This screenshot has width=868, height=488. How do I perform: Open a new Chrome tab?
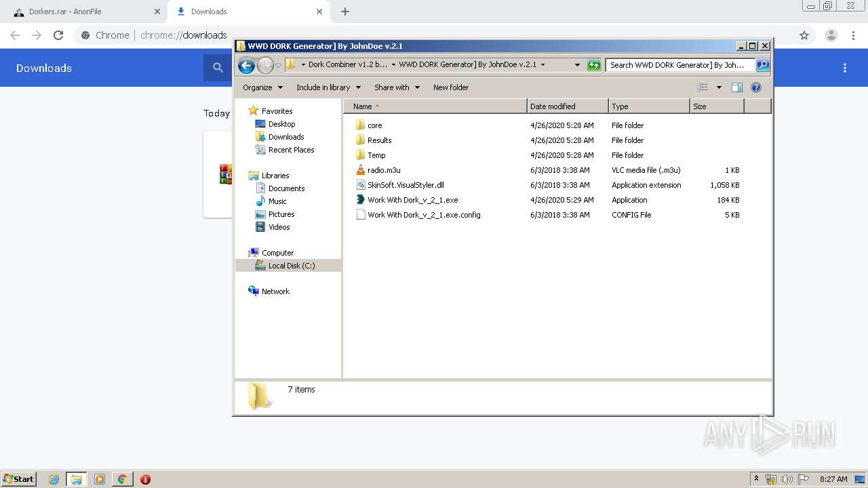(345, 12)
